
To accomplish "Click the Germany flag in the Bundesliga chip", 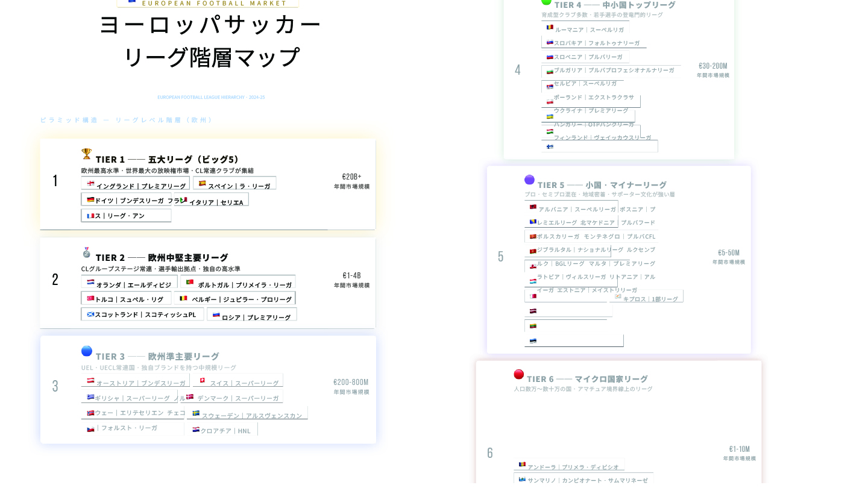I will [x=90, y=199].
